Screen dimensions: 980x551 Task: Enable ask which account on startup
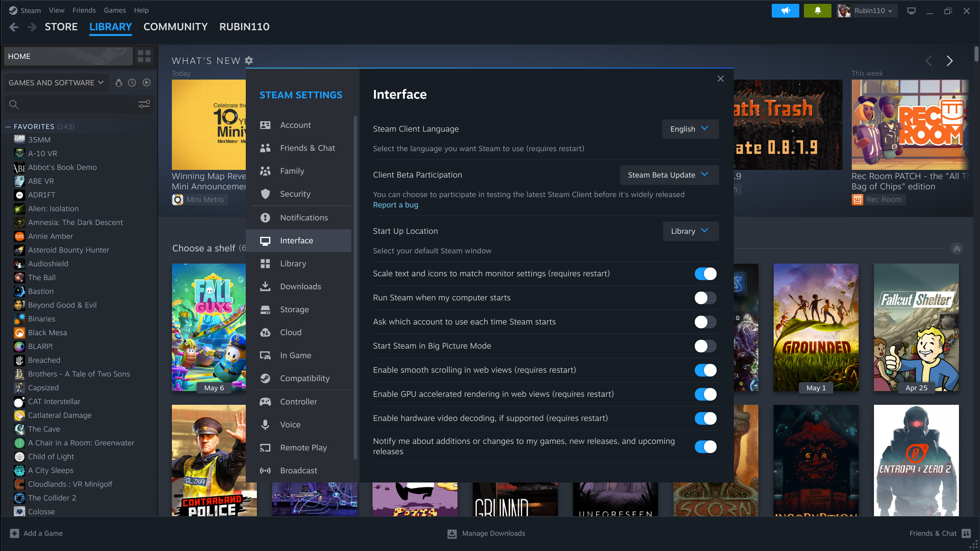point(706,322)
